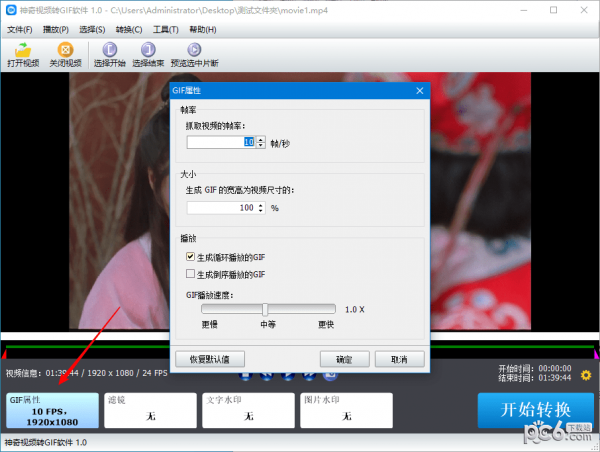Open the 文件(F) menu
This screenshot has height=452, width=600.
click(x=20, y=29)
